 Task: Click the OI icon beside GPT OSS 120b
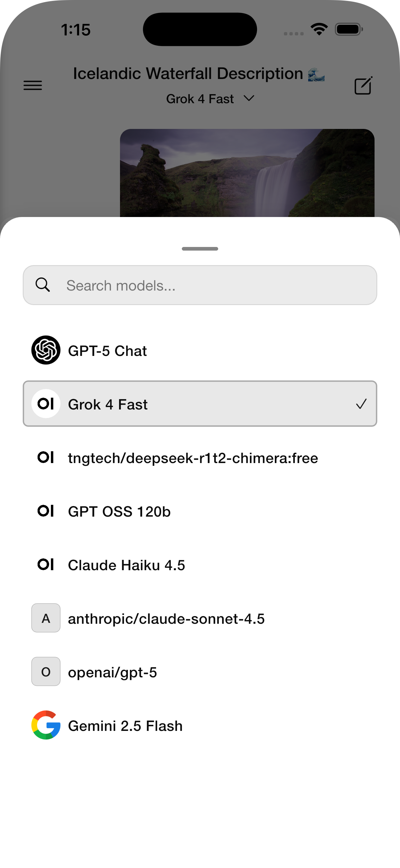point(46,511)
